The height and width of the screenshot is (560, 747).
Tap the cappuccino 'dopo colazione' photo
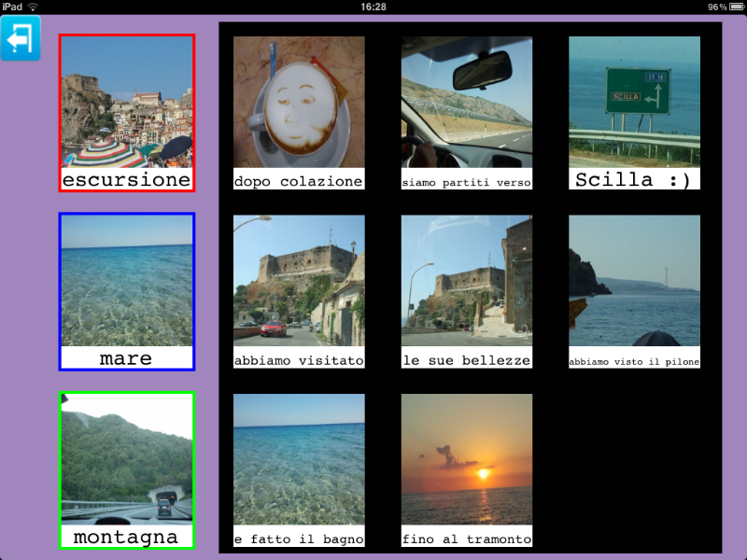[x=299, y=103]
